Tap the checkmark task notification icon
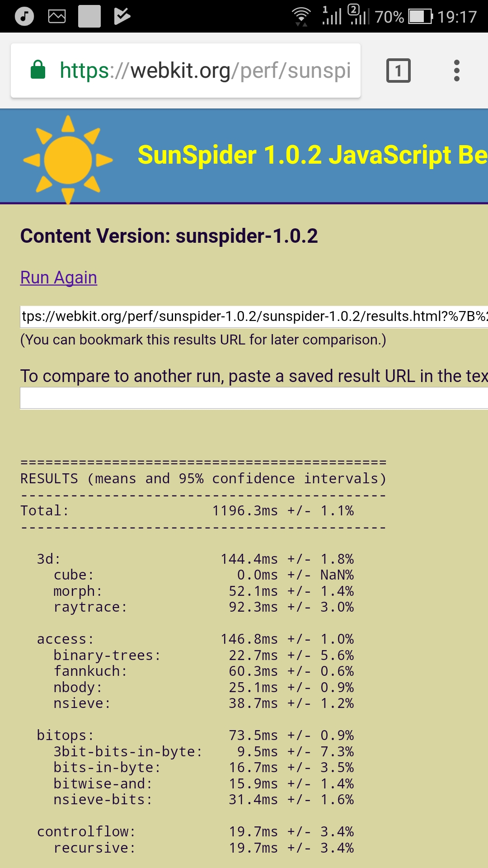Viewport: 488px width, 868px height. coord(122,17)
